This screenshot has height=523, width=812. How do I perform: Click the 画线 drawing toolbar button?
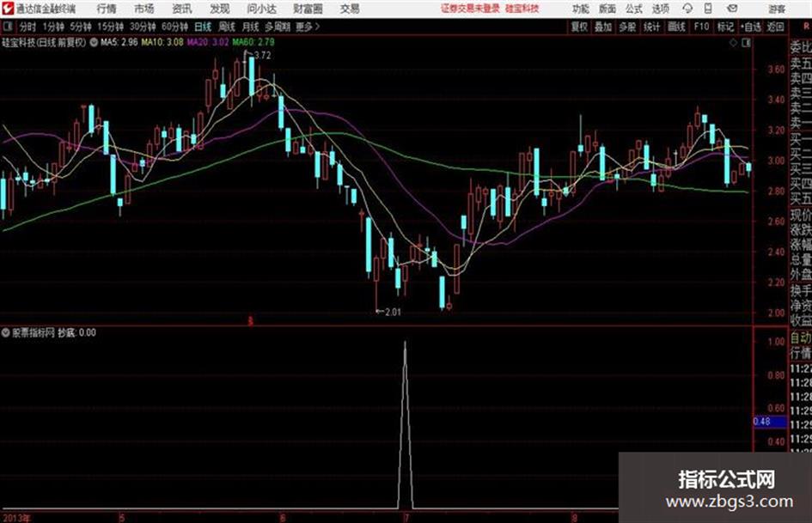tap(676, 27)
